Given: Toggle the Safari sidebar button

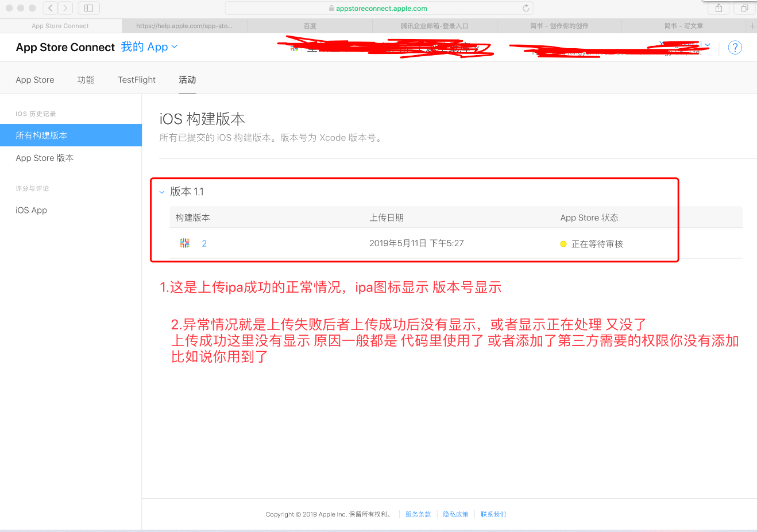Looking at the screenshot, I should click(88, 8).
